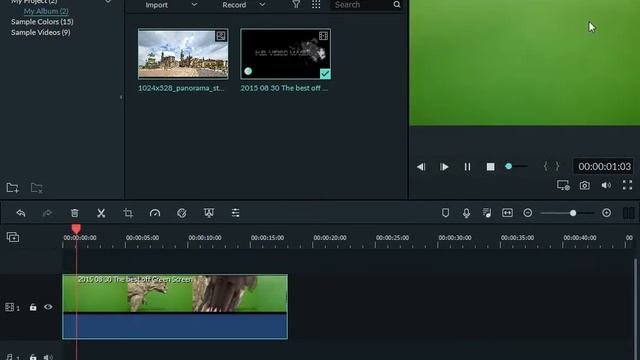The height and width of the screenshot is (360, 640).
Task: Click the timeline vertical scrollbar
Action: [x=636, y=309]
